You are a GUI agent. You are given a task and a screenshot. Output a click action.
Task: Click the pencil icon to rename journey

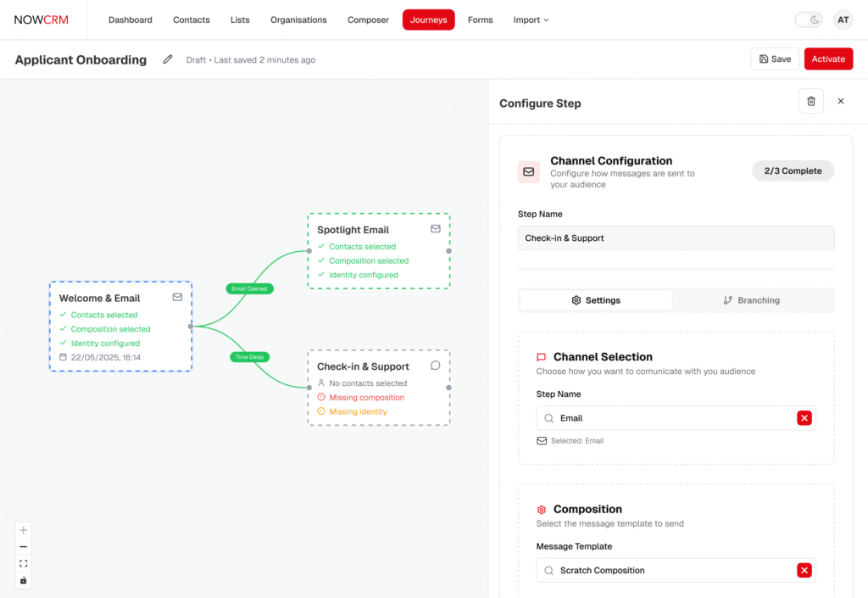pos(168,59)
